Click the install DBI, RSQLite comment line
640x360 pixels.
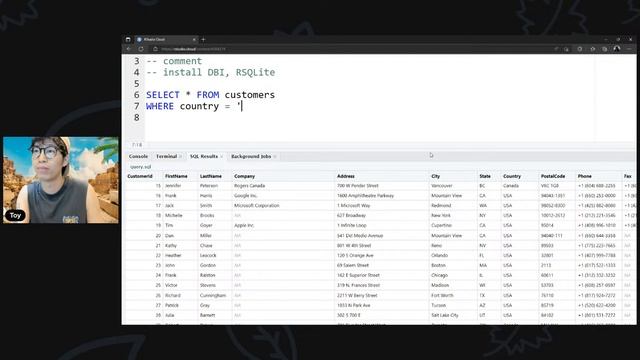pyautogui.click(x=211, y=73)
